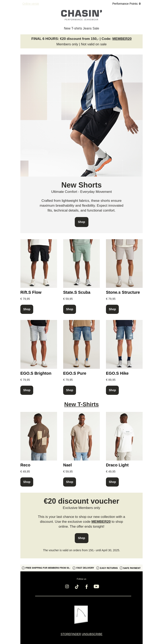Shop the EGO.S Hike shorts
The width and height of the screenshot is (163, 644).
click(x=112, y=390)
